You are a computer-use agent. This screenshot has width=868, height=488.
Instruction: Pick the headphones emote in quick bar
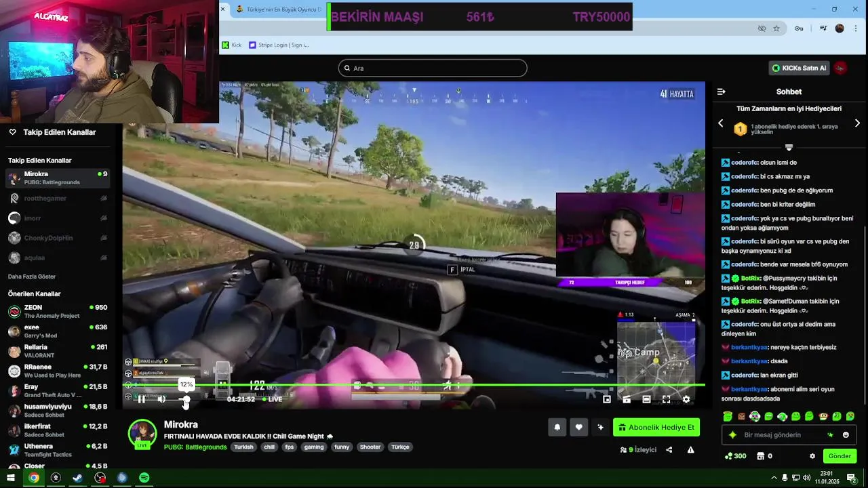(782, 416)
